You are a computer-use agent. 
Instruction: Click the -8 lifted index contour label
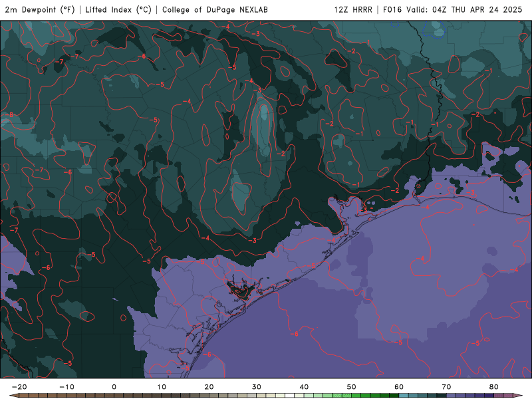(x=9, y=115)
